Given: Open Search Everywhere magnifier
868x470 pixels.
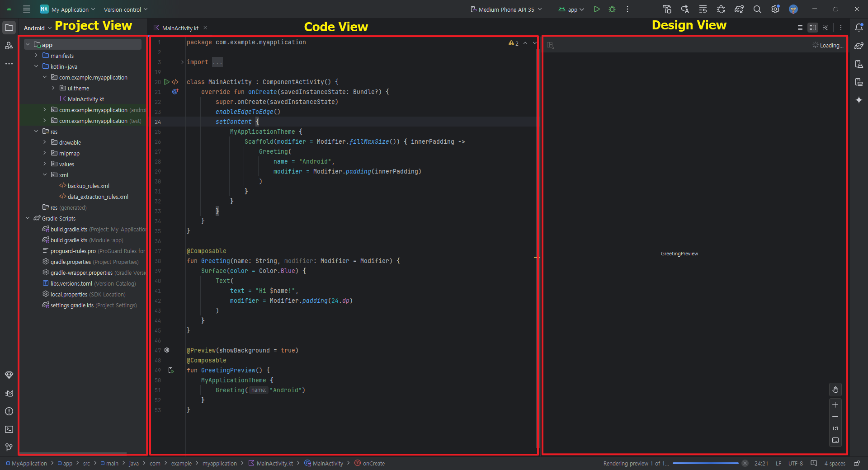Looking at the screenshot, I should [x=757, y=9].
